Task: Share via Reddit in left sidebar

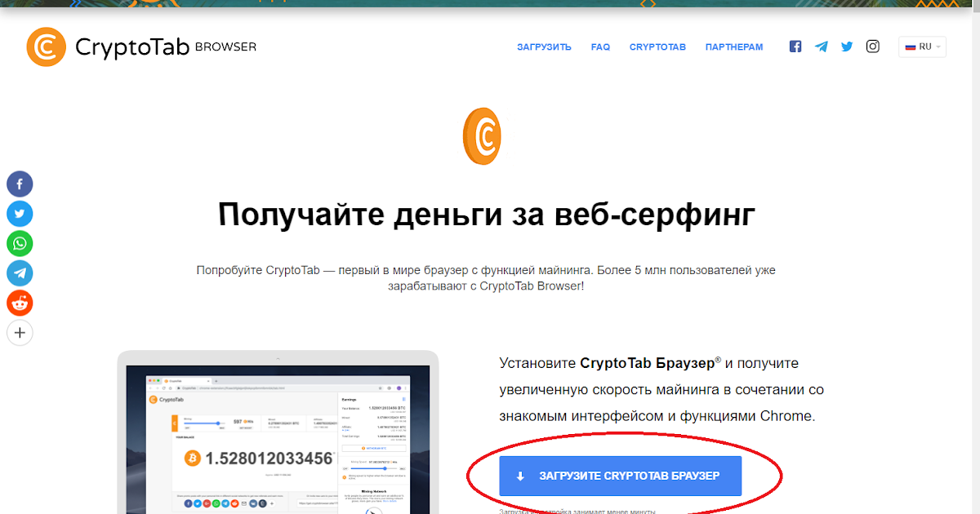Action: click(x=20, y=303)
